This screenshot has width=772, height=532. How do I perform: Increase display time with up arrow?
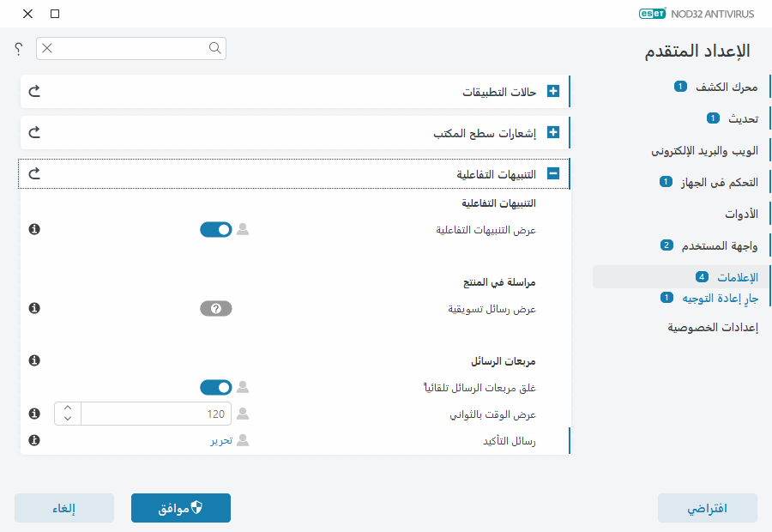(x=68, y=408)
